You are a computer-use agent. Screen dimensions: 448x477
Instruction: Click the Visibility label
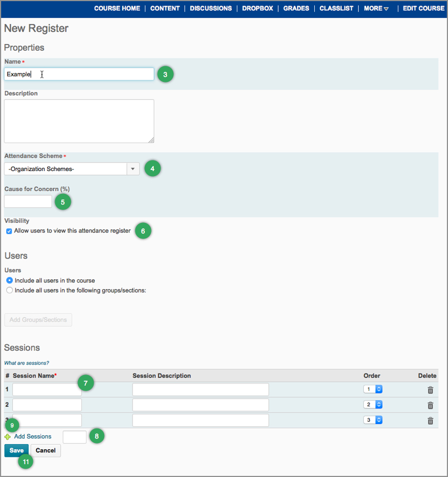pyautogui.click(x=17, y=221)
